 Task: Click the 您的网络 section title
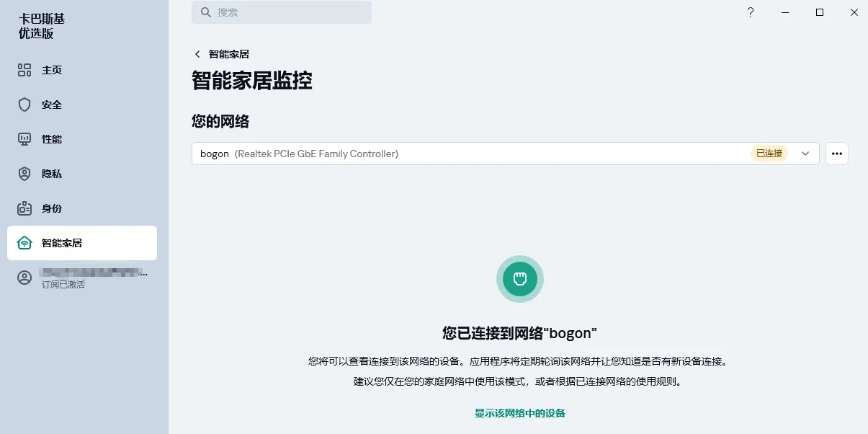[x=220, y=121]
